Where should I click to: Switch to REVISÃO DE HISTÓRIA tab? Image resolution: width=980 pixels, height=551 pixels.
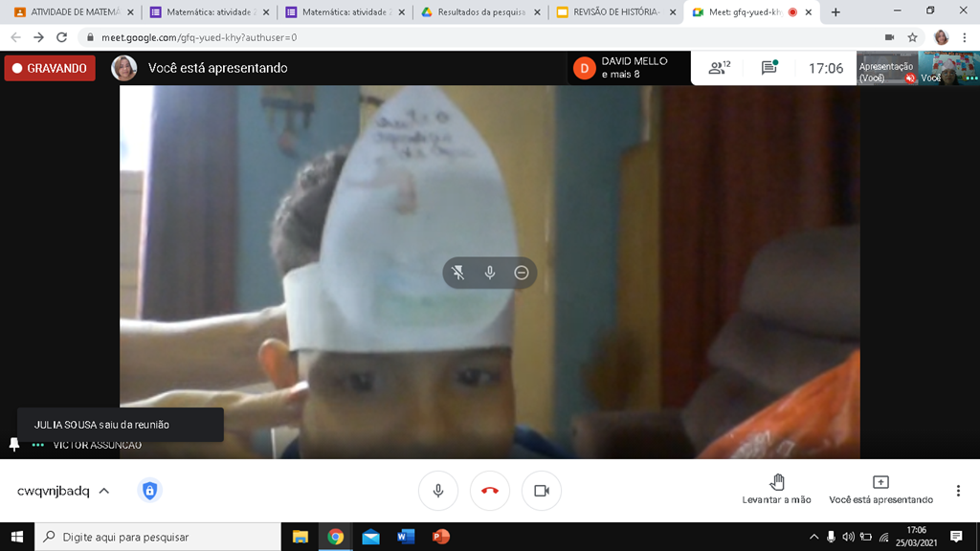point(614,12)
